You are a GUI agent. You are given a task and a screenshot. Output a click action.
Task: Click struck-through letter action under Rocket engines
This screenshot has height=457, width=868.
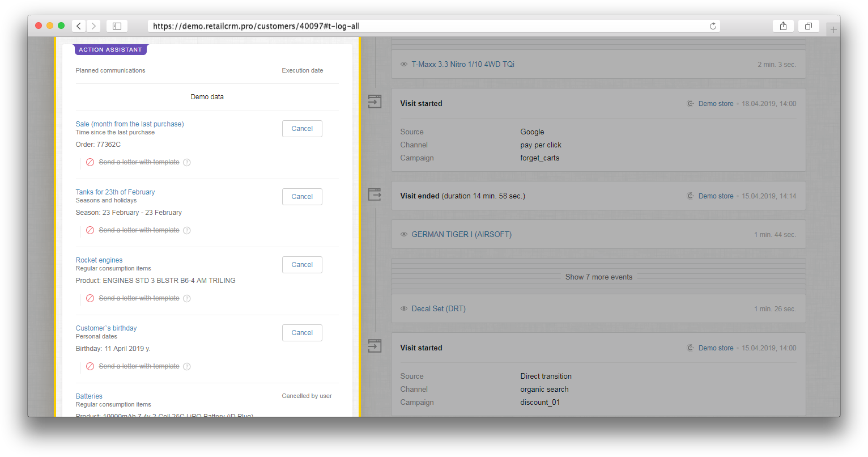click(x=139, y=298)
